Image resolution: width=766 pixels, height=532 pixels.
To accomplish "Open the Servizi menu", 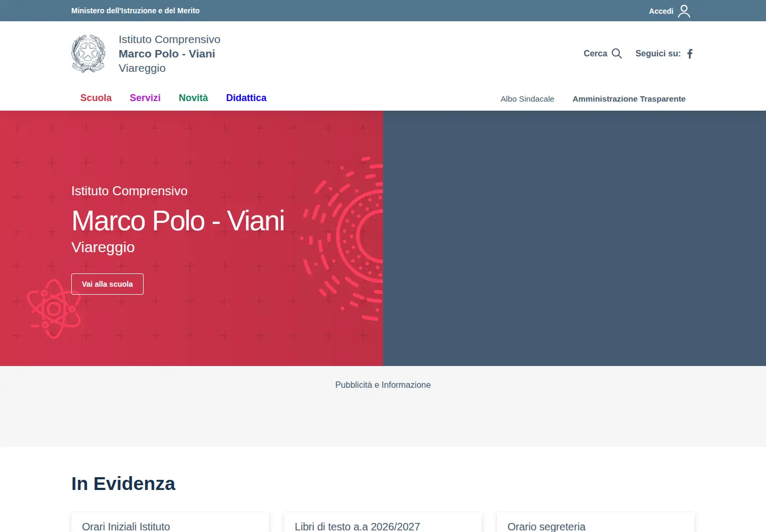I will 145,98.
